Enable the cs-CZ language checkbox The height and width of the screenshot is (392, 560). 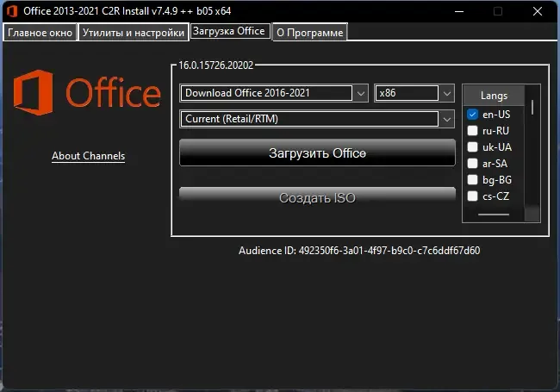pos(472,196)
